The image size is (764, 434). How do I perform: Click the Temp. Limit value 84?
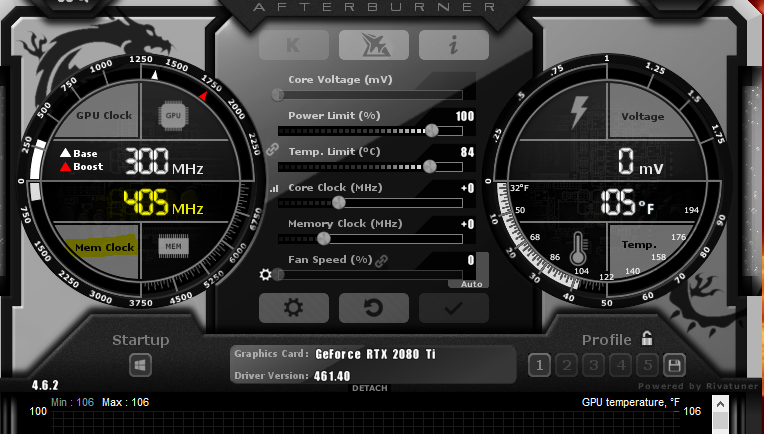tap(467, 152)
